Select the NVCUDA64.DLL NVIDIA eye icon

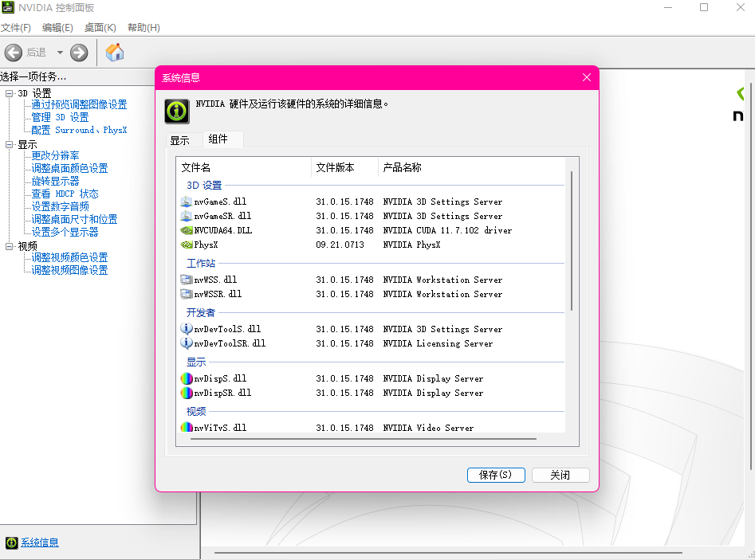(x=187, y=230)
